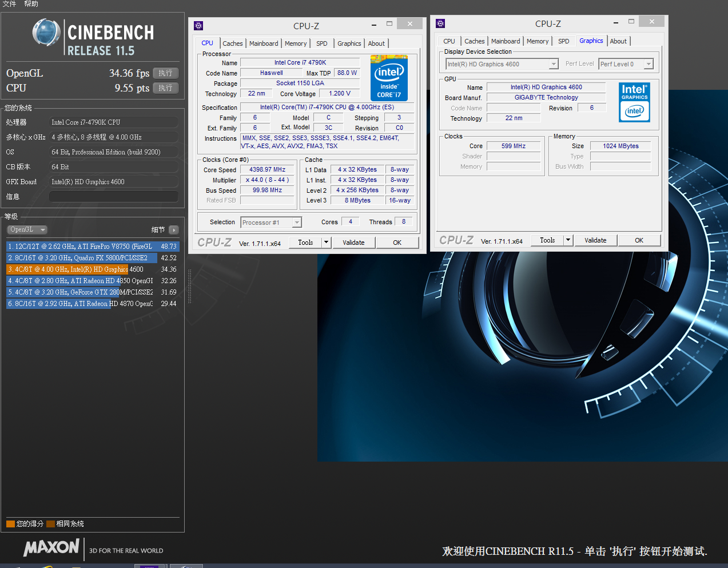Screen dimensions: 728x568
Task: Switch to Memory tab in right CPU-Z
Action: tap(538, 41)
